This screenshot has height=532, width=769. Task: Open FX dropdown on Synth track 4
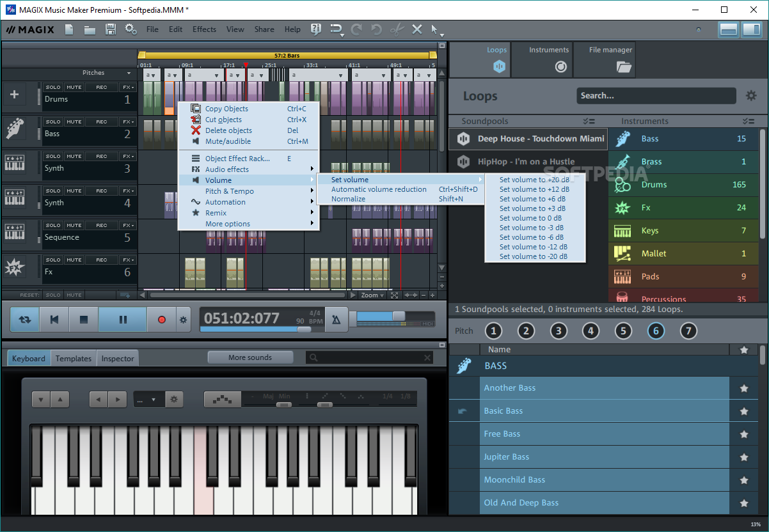tap(128, 191)
